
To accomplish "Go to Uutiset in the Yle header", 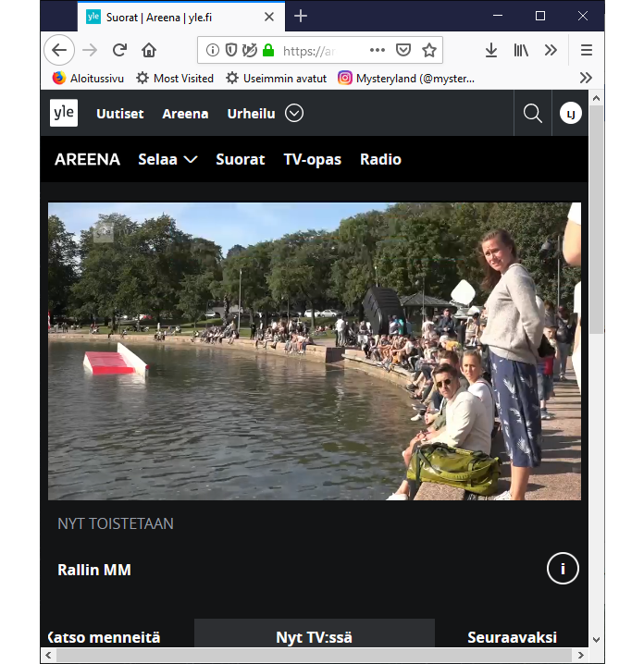I will pyautogui.click(x=120, y=114).
